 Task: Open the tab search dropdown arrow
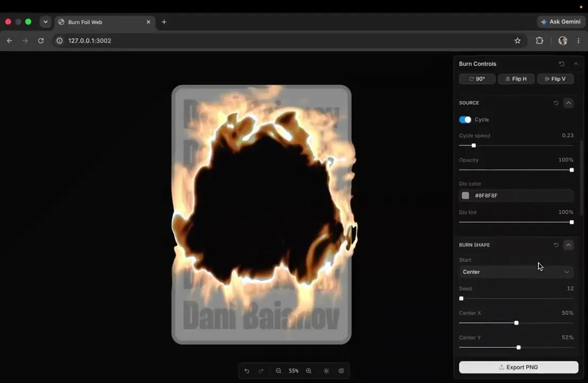46,22
